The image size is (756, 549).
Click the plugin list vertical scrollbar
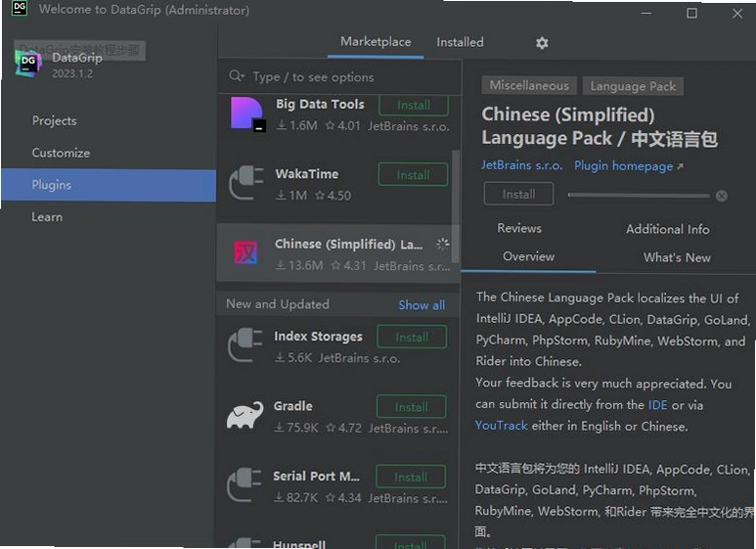pos(455,207)
